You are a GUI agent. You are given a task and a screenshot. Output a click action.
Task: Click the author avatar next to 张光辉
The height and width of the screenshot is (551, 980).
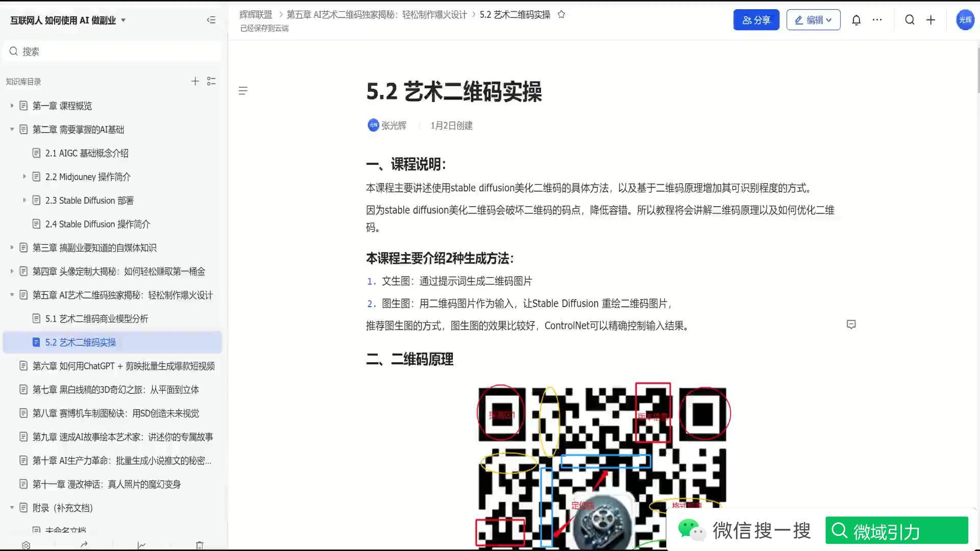click(x=373, y=125)
